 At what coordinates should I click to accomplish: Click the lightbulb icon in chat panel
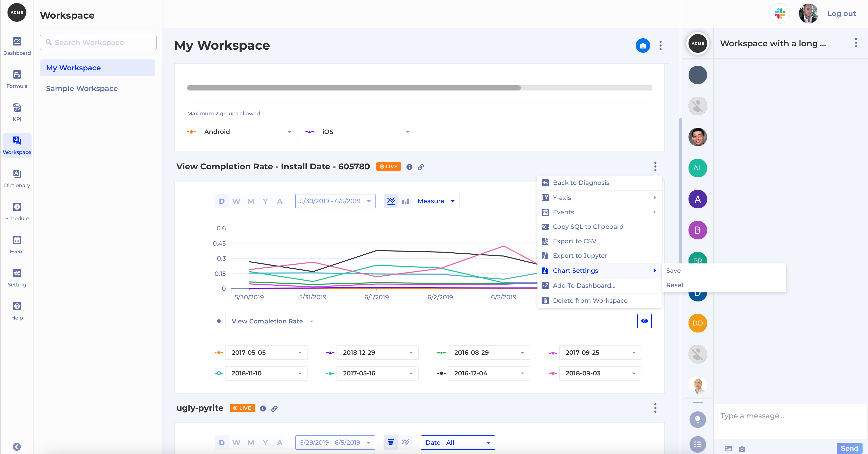coord(698,419)
